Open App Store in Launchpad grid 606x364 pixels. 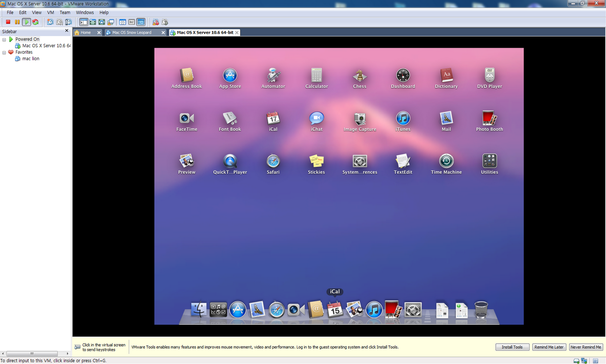(230, 78)
